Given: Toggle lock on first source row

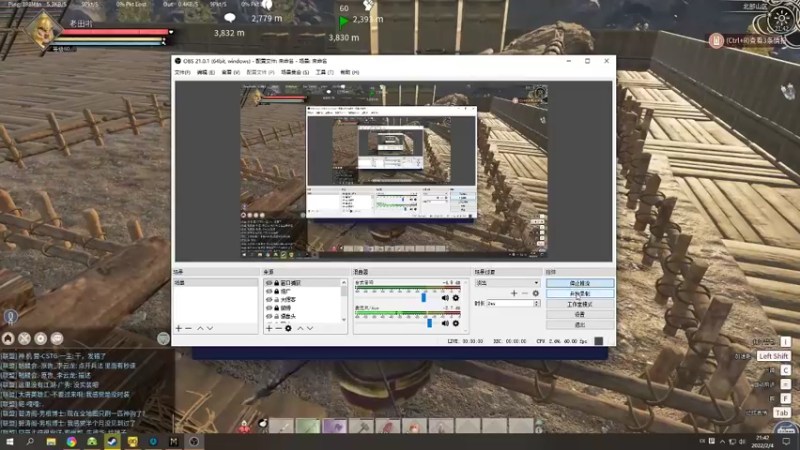Looking at the screenshot, I should coord(277,283).
